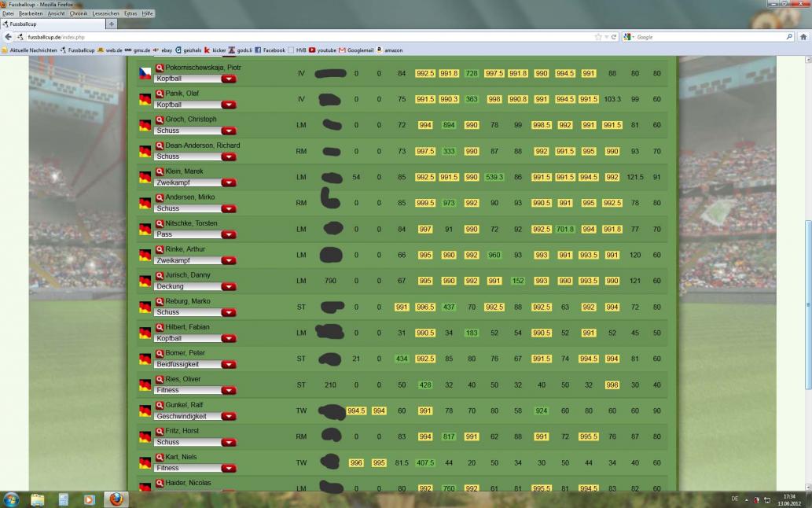
Task: Click magnifier icon beside Gunkel, Ralf
Action: (x=160, y=405)
